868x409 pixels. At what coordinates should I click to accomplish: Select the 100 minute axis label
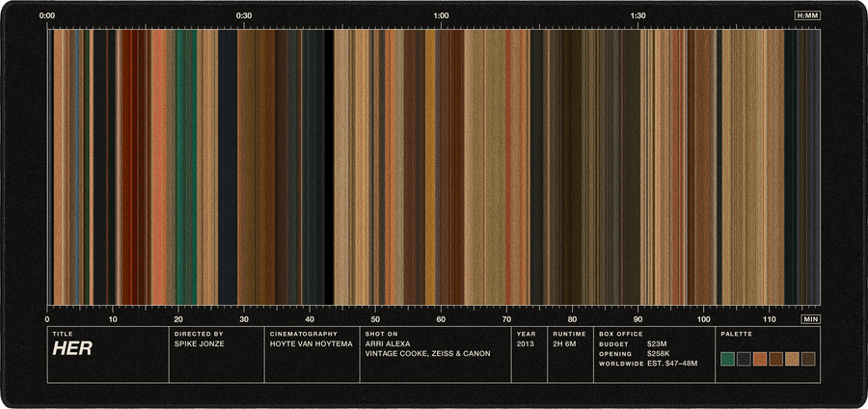[x=704, y=319]
